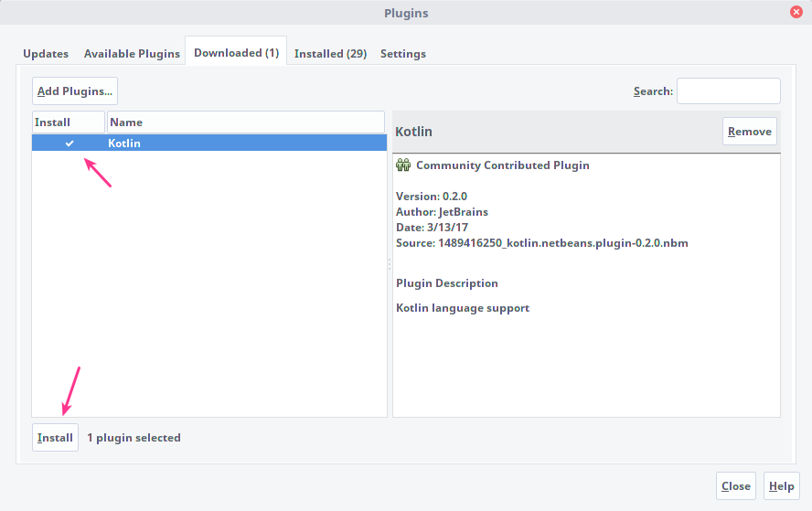Click the 1 plugin selected status text

[134, 438]
